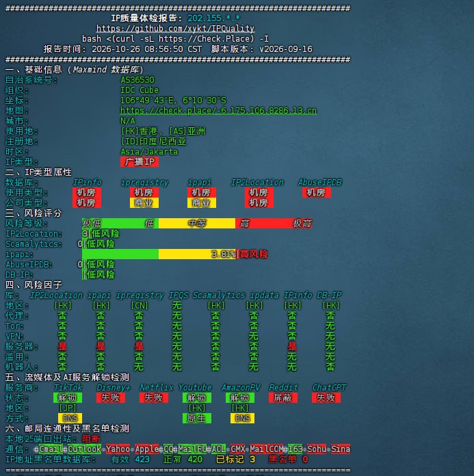The image size is (474, 476).
Task: Click the red 黑名单 0 count
Action: pos(288,460)
